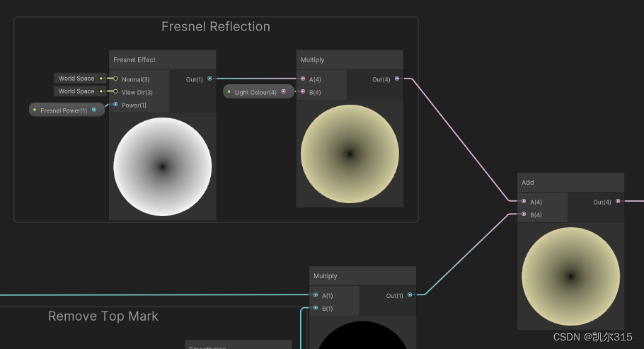This screenshot has height=349, width=644.
Task: Click the Normal(3) port label
Action: click(x=136, y=79)
